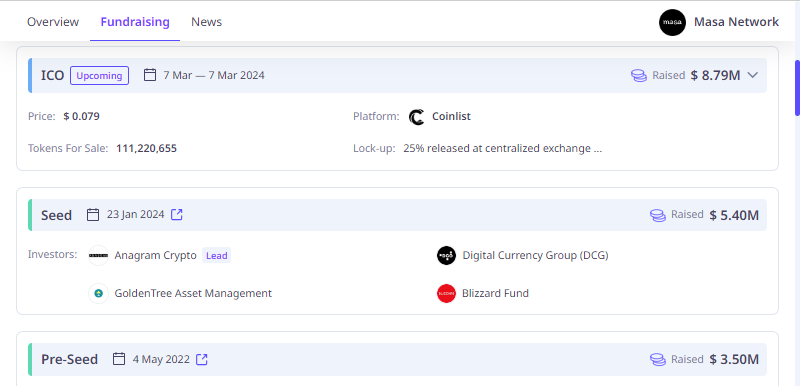
Task: Expand the ICO round header row
Action: click(x=397, y=75)
